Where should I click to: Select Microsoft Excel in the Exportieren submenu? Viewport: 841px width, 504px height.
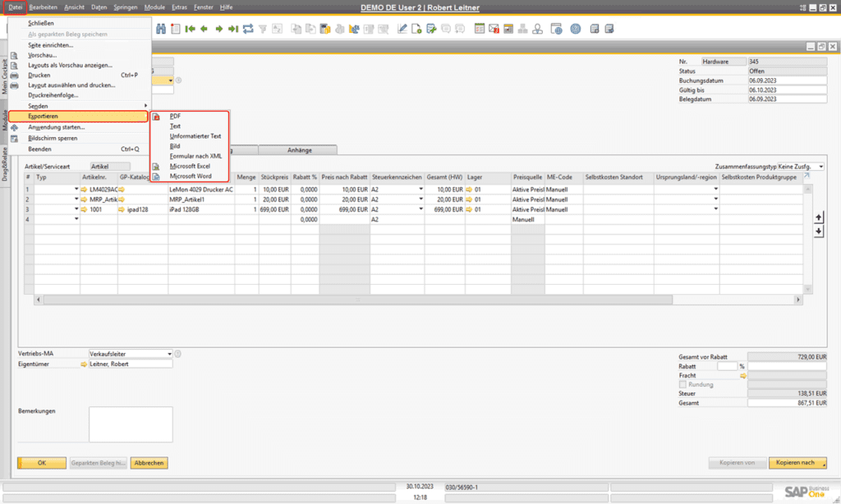click(190, 167)
